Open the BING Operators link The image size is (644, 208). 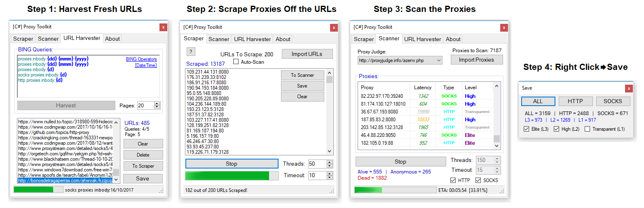[x=141, y=59]
